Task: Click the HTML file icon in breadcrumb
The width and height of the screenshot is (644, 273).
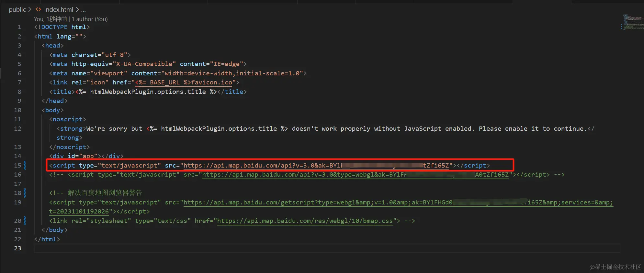Action: pyautogui.click(x=38, y=9)
